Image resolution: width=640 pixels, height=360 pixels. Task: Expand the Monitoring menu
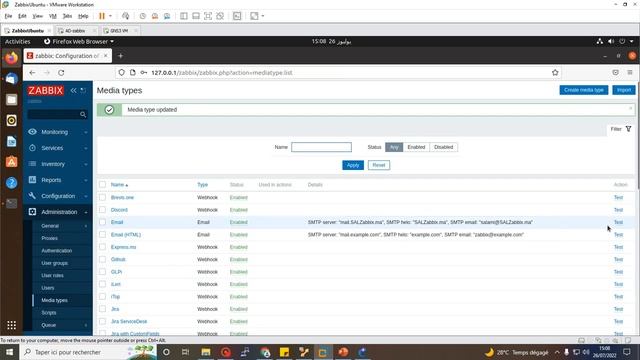point(58,132)
